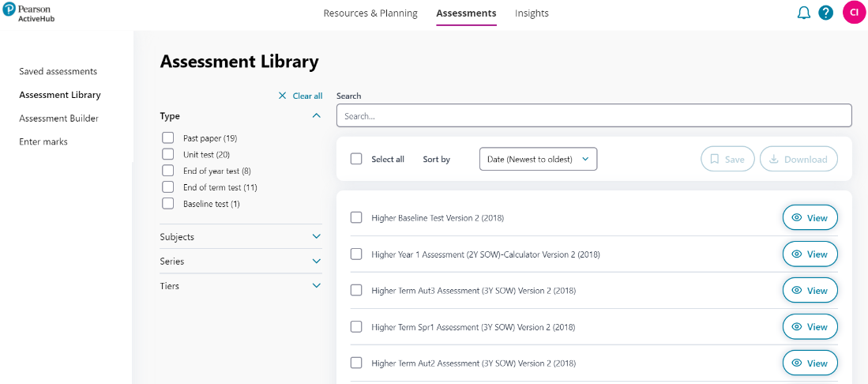The width and height of the screenshot is (868, 384).
Task: Select Higher Term Aut2 Assessment checkbox
Action: click(356, 363)
